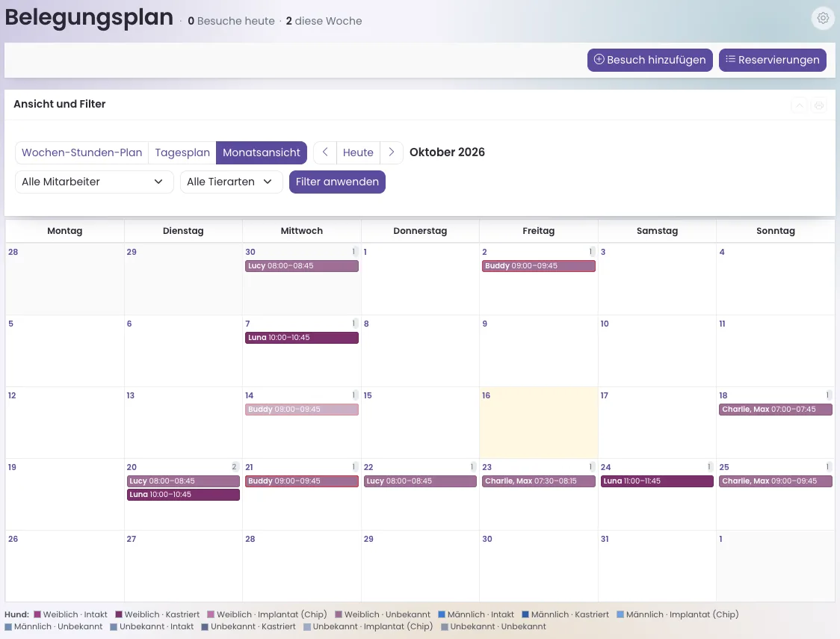
Task: Switch to Tagesplan view
Action: click(182, 152)
